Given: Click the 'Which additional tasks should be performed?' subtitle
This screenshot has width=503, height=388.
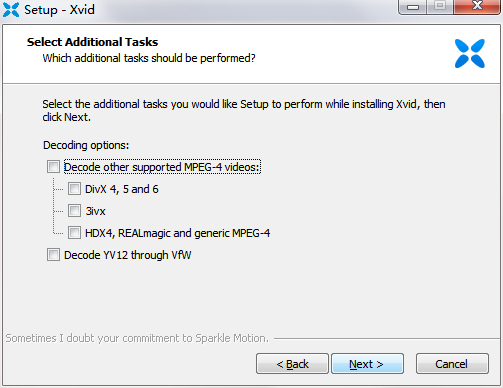Looking at the screenshot, I should pos(149,58).
